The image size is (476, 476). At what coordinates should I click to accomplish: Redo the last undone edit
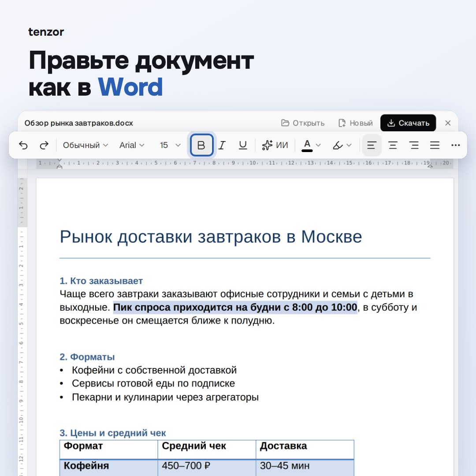click(x=45, y=145)
